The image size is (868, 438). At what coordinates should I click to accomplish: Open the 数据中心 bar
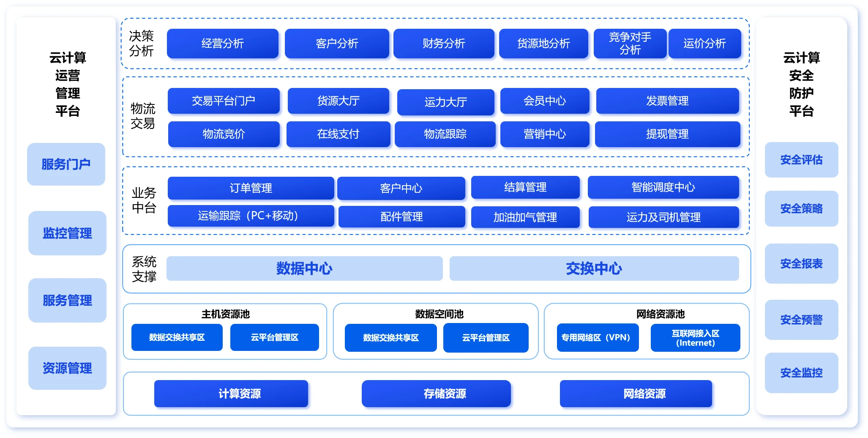304,268
